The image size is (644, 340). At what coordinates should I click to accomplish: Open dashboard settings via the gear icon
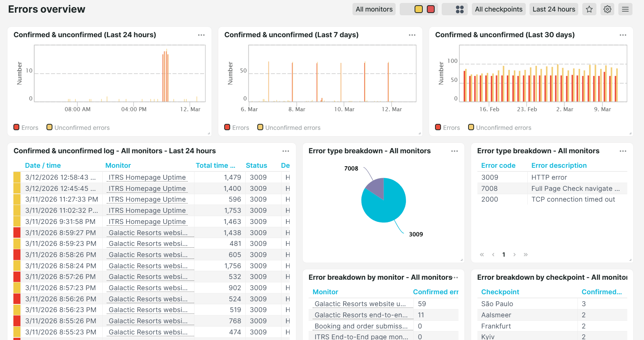[607, 9]
